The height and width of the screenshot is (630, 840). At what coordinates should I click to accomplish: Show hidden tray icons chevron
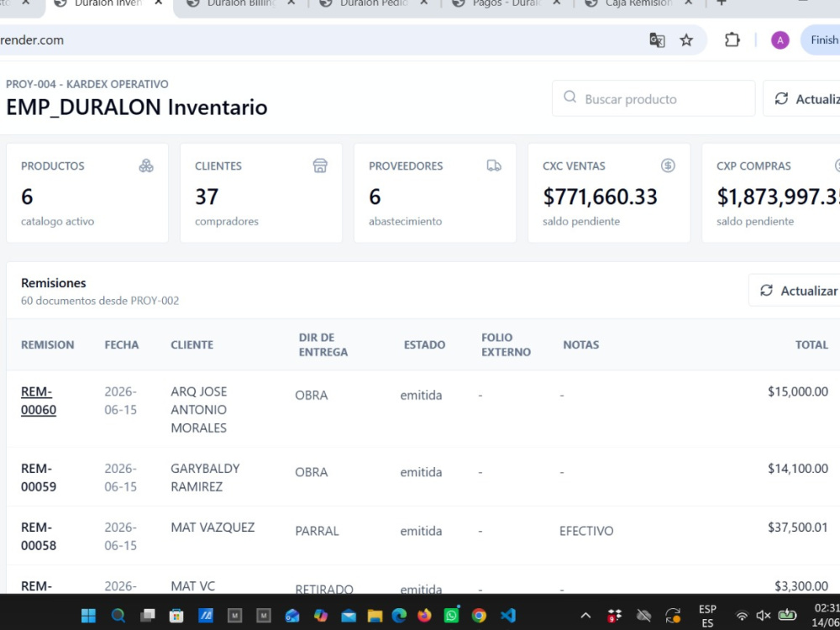[585, 616]
